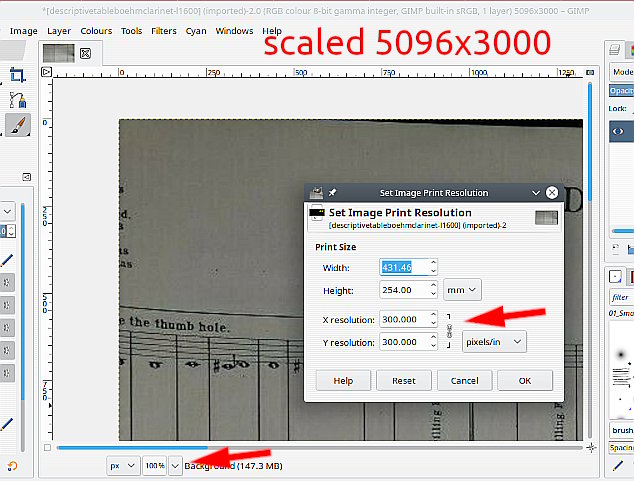Open the zoom level dropdown arrow

click(x=175, y=466)
